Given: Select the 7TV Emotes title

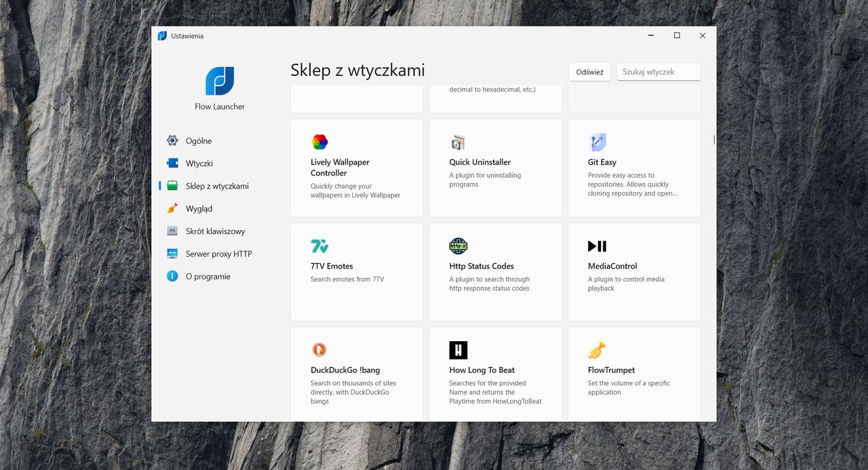Looking at the screenshot, I should click(332, 266).
